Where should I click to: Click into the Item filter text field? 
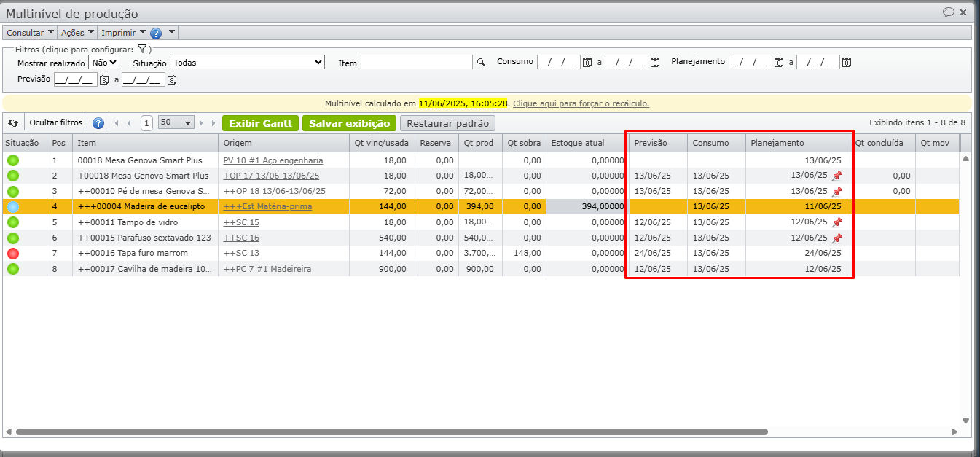416,63
